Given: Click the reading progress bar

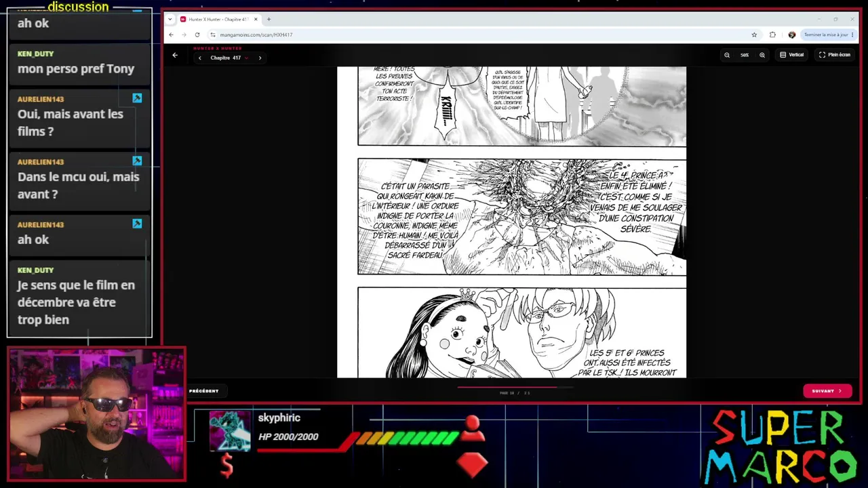Looking at the screenshot, I should tap(515, 388).
